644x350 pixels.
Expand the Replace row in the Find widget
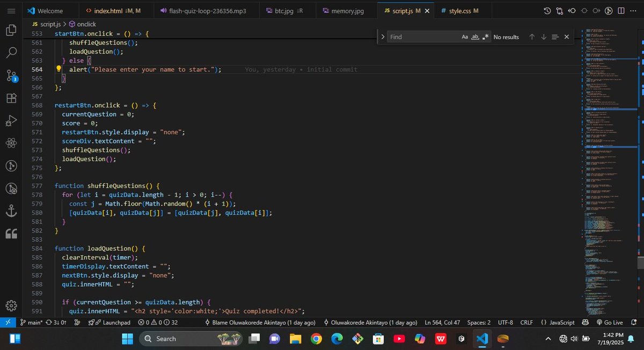click(383, 37)
